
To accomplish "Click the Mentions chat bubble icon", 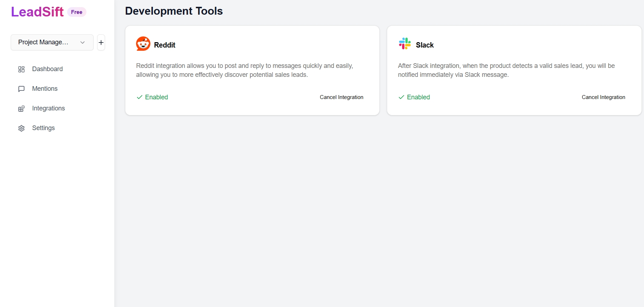I will (x=21, y=89).
